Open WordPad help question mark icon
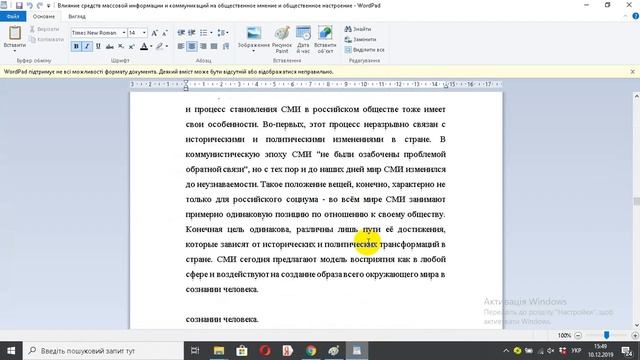This screenshot has height=360, width=640. click(636, 16)
